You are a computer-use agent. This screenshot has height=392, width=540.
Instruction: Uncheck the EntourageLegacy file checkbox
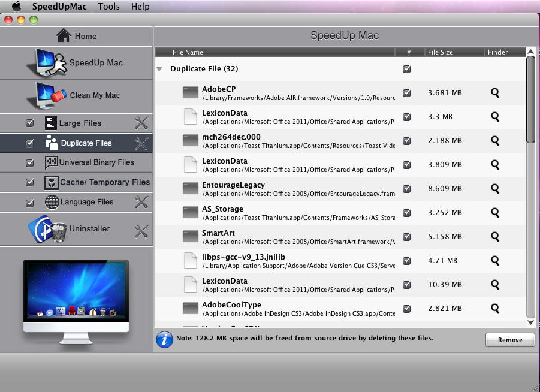407,189
